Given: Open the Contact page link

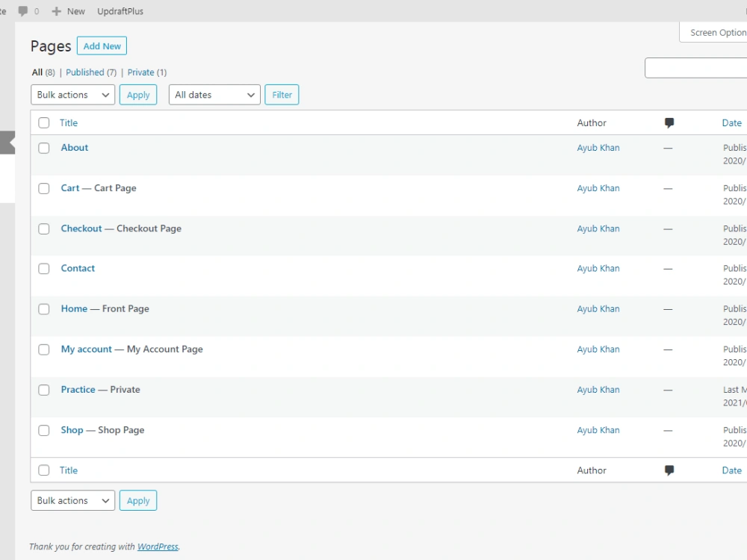Looking at the screenshot, I should coord(78,268).
